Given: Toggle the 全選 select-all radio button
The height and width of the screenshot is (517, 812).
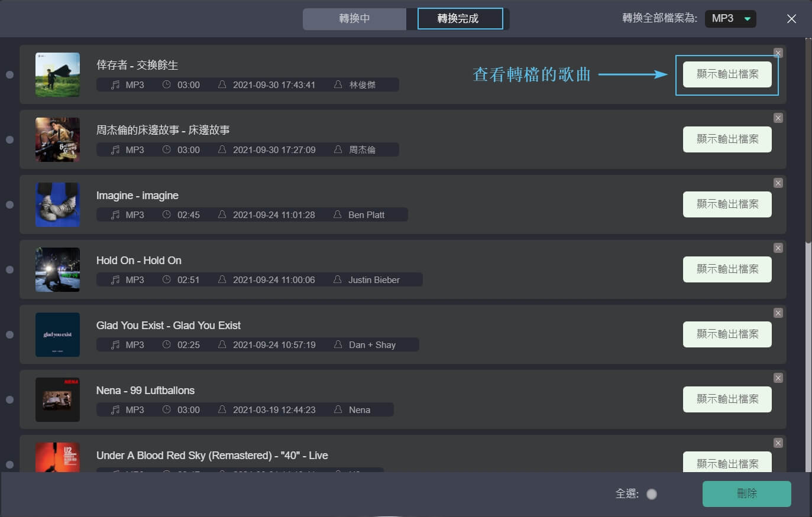Looking at the screenshot, I should click(x=652, y=494).
